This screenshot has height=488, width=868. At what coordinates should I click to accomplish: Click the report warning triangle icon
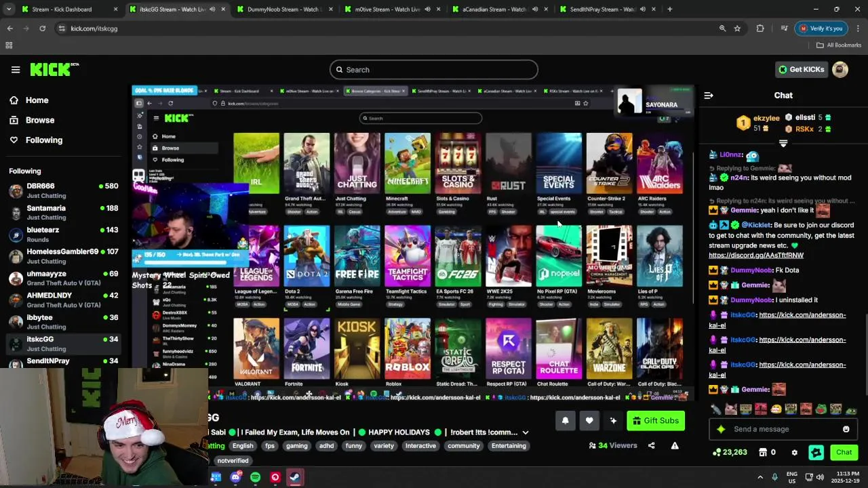point(675,445)
